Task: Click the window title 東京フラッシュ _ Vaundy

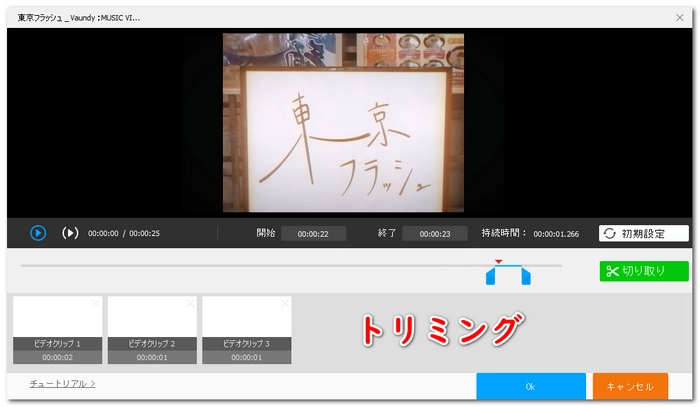Action: tap(79, 18)
